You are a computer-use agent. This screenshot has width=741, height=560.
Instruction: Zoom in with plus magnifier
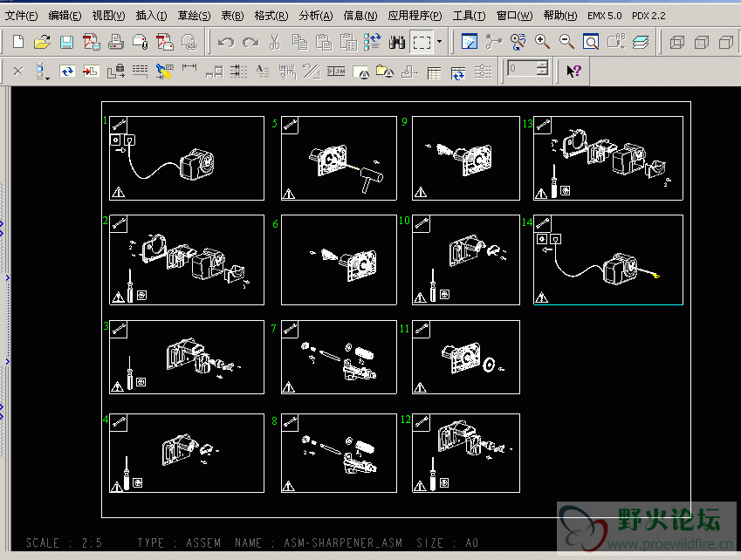[543, 42]
